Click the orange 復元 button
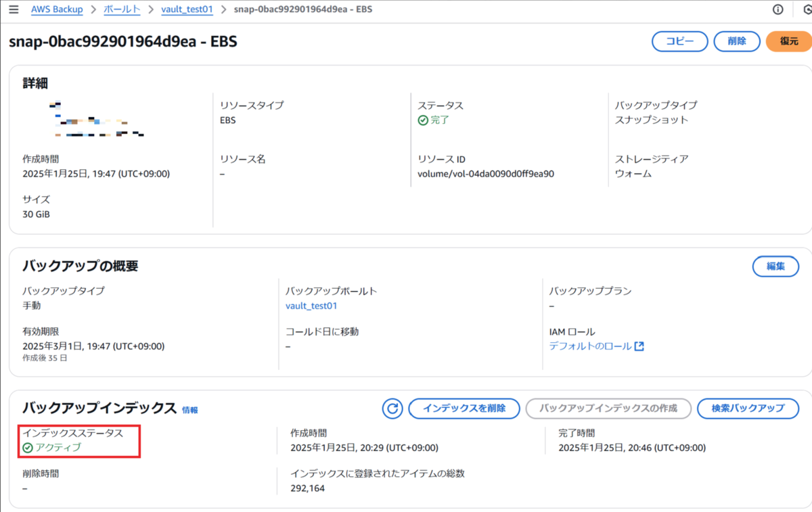This screenshot has height=512, width=812. [x=789, y=41]
